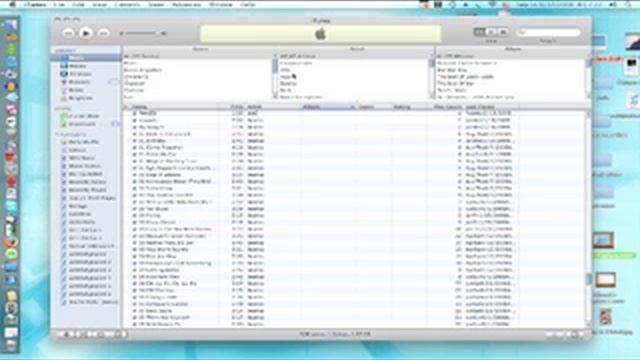Image resolution: width=640 pixels, height=360 pixels.
Task: Open the 90's Music smart playlist
Action: coord(86,158)
